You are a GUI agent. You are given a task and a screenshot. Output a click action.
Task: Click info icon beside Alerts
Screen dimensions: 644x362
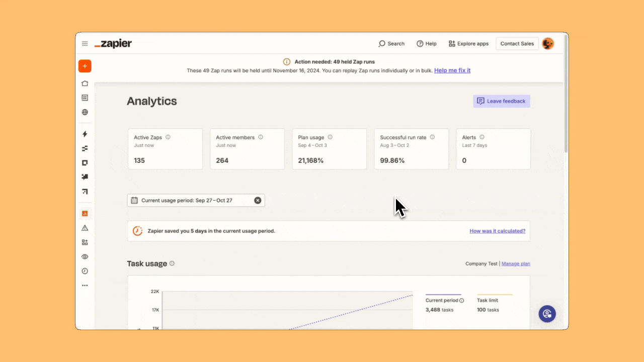(482, 137)
